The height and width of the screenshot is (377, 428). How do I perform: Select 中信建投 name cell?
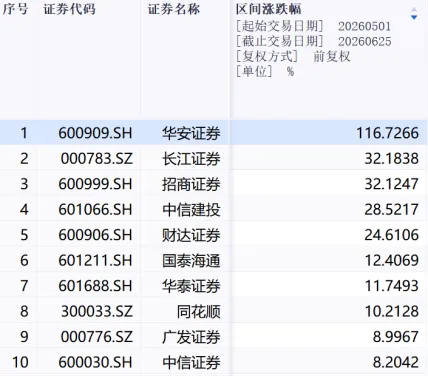(x=191, y=210)
